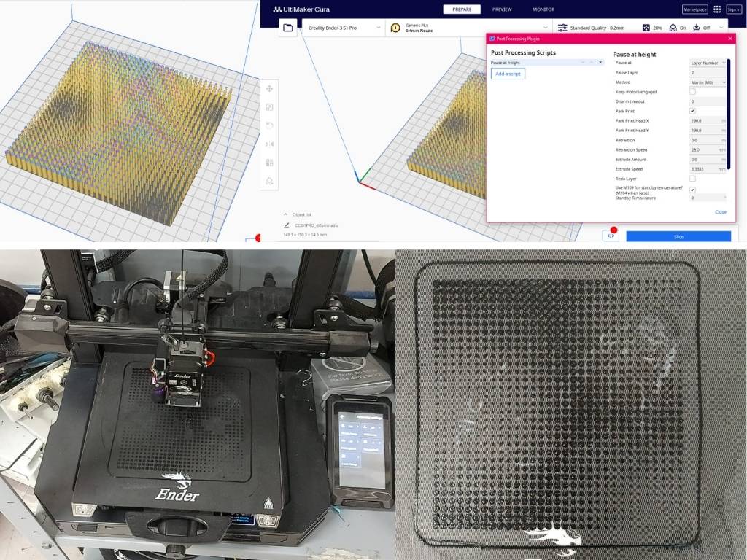Screen dimensions: 747x560
Task: Open the Method dropdown showing Marlin
Action: [x=708, y=82]
